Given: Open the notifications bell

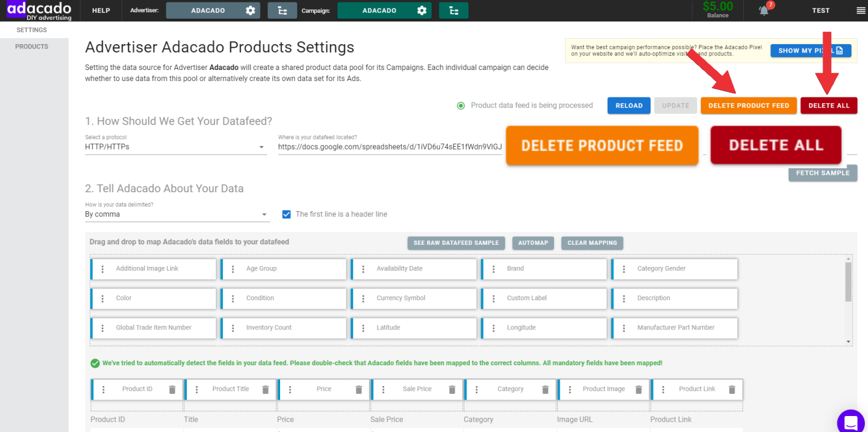Looking at the screenshot, I should [764, 10].
